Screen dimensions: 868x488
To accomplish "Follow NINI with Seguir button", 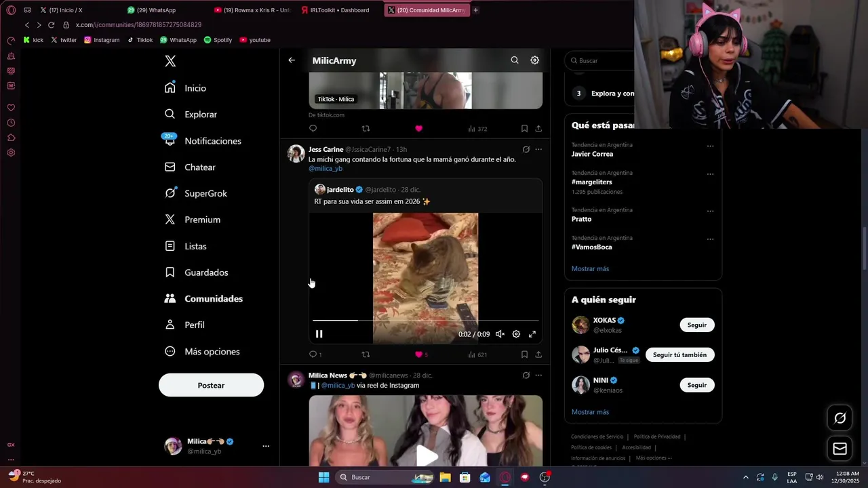I will tap(697, 385).
